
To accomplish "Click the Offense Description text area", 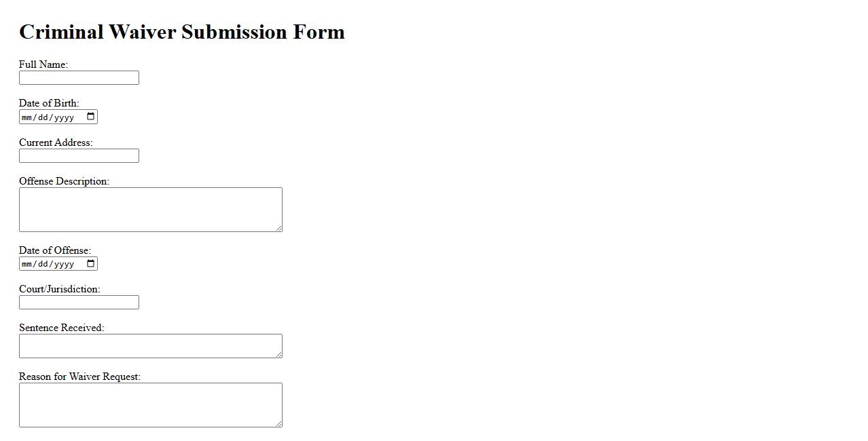I will tap(150, 210).
